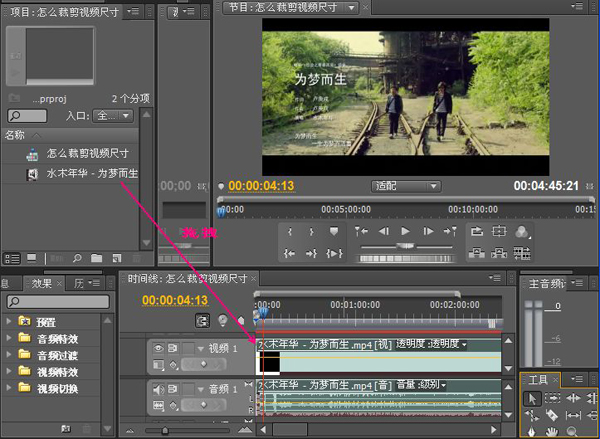Switch project panel to list view
Viewport: 600px width, 439px height.
click(12, 259)
